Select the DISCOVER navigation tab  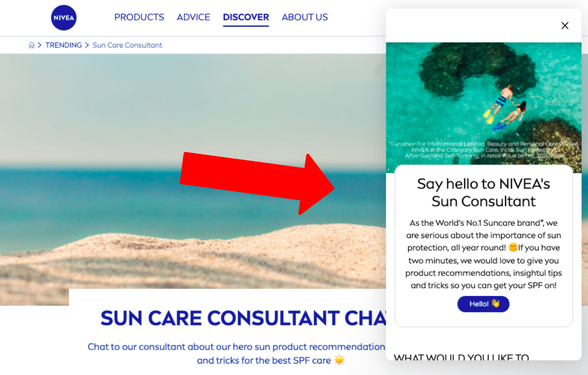[x=246, y=17]
